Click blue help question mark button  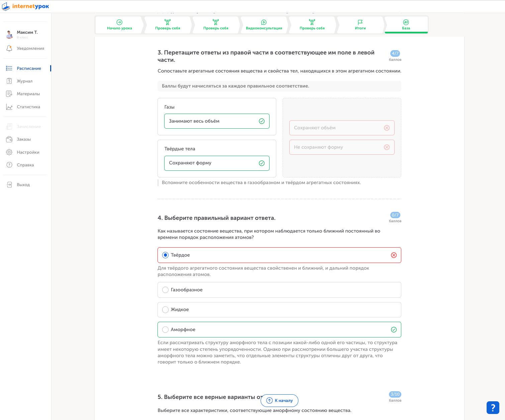click(x=493, y=408)
